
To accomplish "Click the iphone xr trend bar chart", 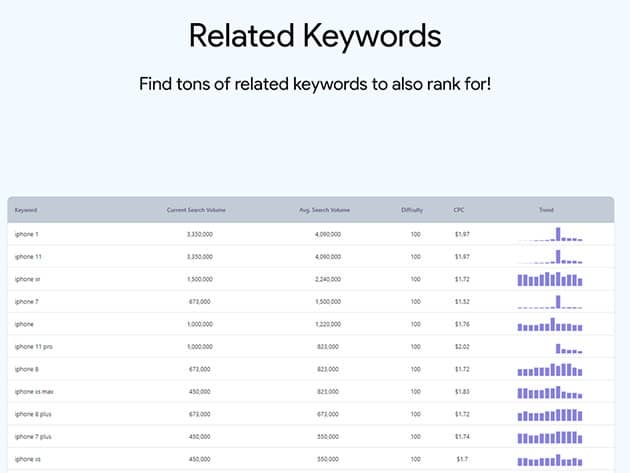I will [x=550, y=279].
